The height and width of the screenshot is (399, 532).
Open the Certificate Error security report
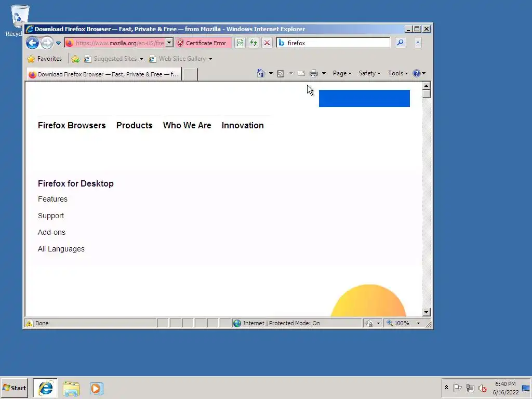[203, 43]
